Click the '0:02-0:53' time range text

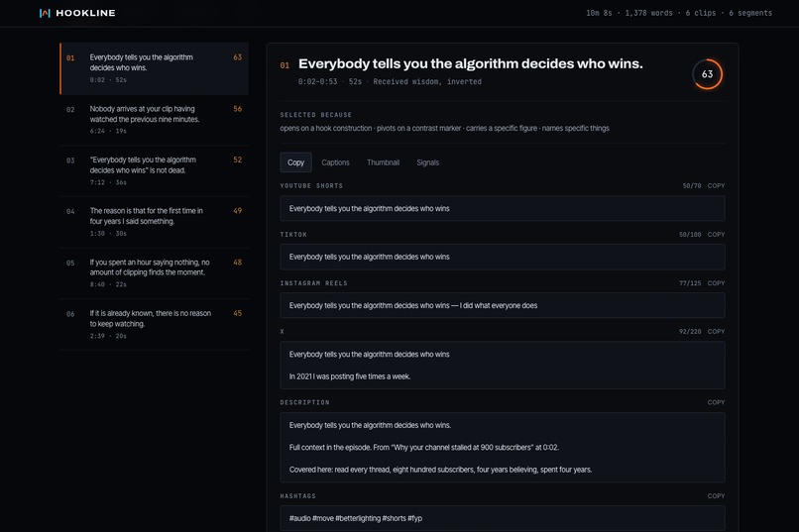coord(317,81)
